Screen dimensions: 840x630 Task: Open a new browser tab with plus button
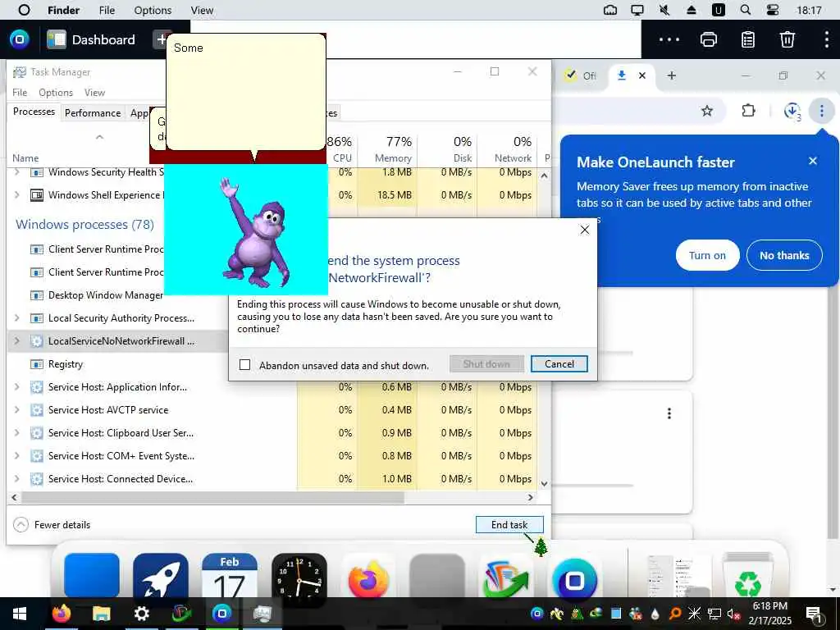[671, 75]
